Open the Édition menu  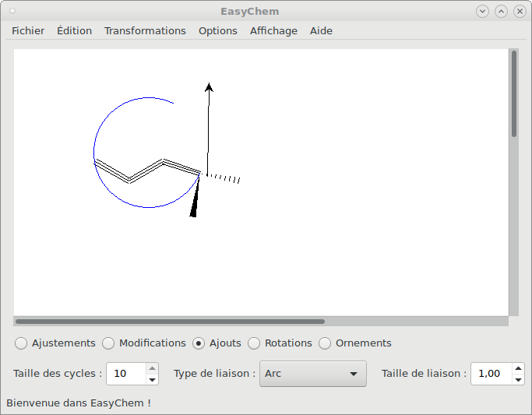pyautogui.click(x=74, y=31)
